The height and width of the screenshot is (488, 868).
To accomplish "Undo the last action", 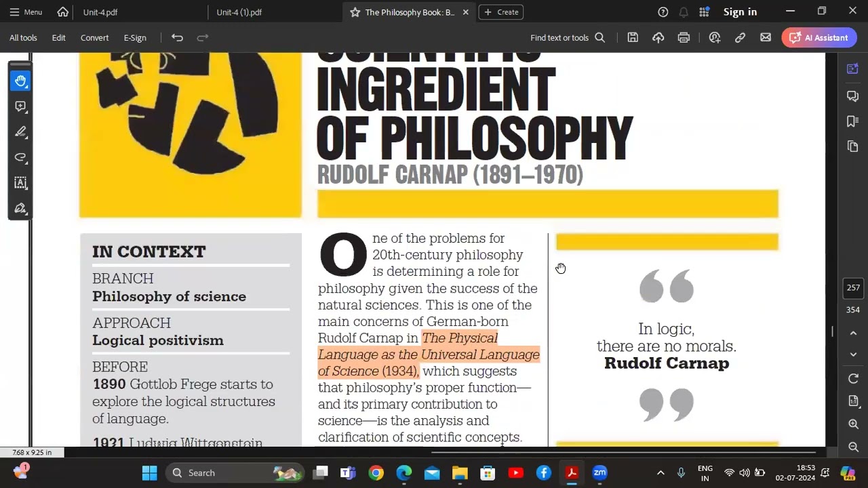I will pyautogui.click(x=177, y=38).
